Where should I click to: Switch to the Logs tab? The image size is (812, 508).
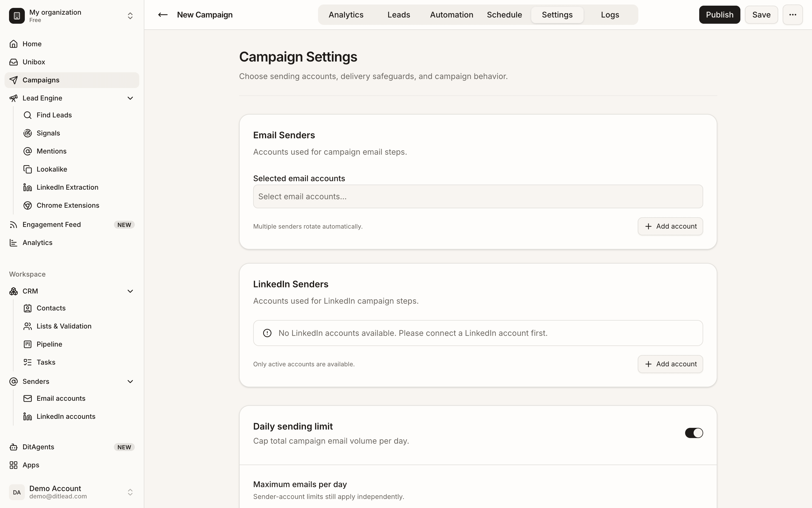coord(610,15)
